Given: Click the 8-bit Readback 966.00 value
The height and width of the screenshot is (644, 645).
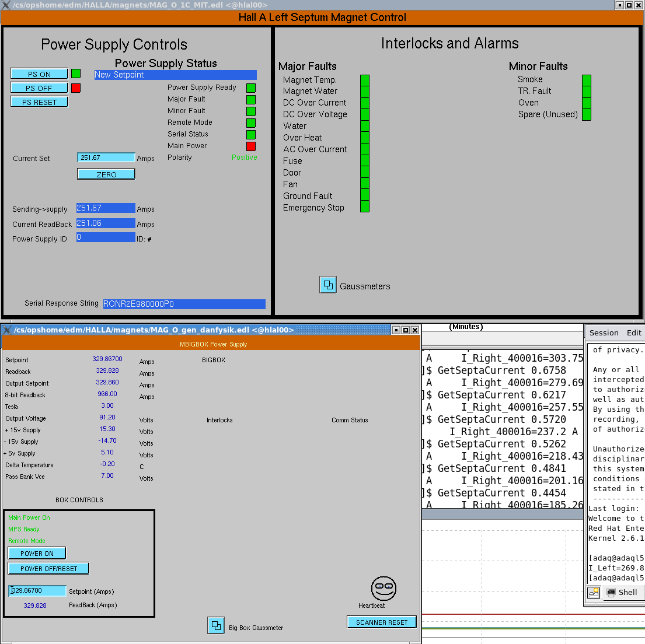Looking at the screenshot, I should (107, 394).
